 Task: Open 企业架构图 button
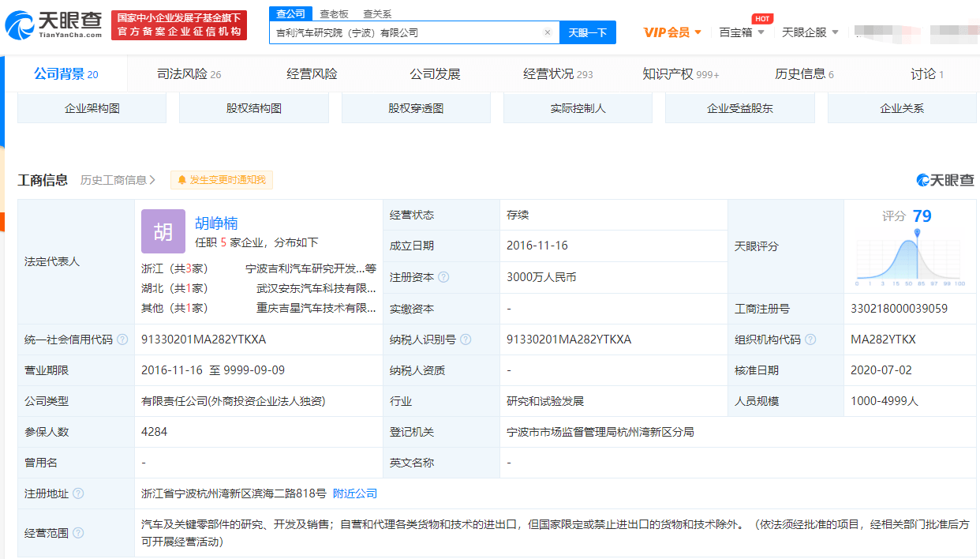click(x=92, y=108)
